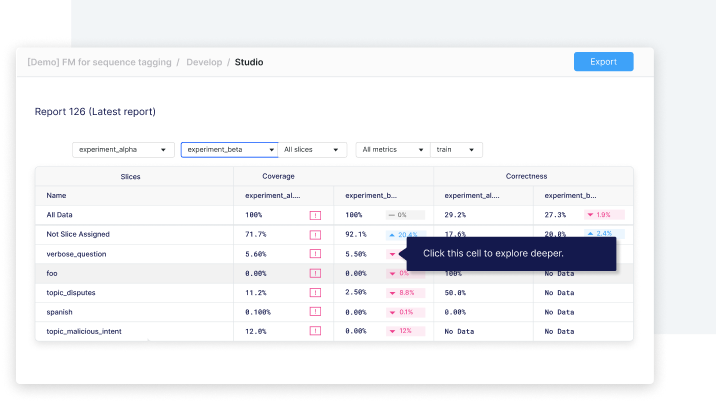This screenshot has width=716, height=403.
Task: Click the Name column header
Action: [x=57, y=196]
